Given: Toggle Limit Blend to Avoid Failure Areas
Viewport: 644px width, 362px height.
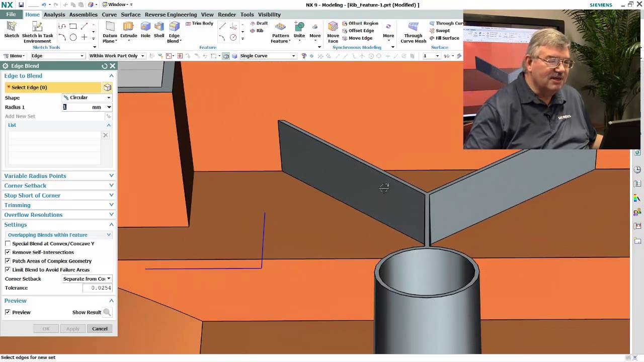Looking at the screenshot, I should pos(8,269).
